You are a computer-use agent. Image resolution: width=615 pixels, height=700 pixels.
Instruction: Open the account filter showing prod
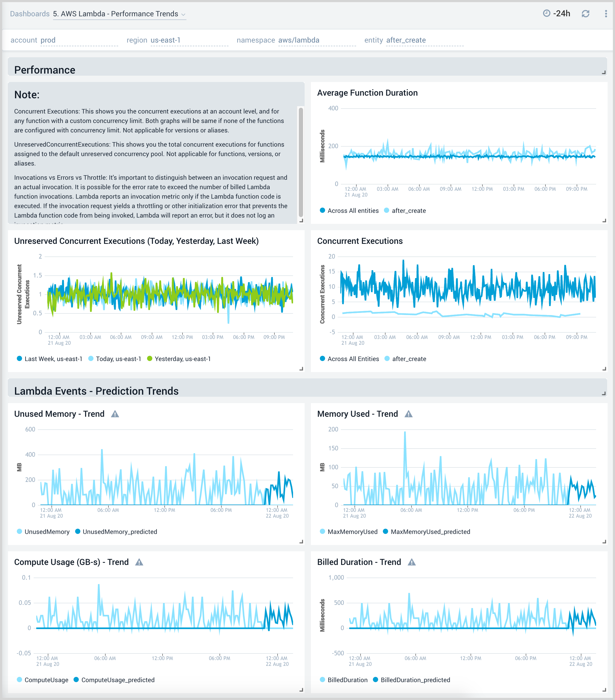pyautogui.click(x=48, y=40)
